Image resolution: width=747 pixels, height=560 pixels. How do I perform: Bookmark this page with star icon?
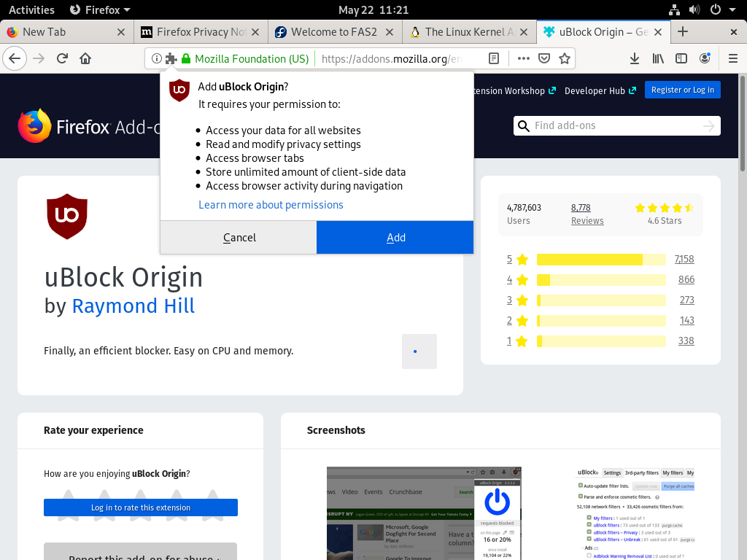(x=565, y=58)
